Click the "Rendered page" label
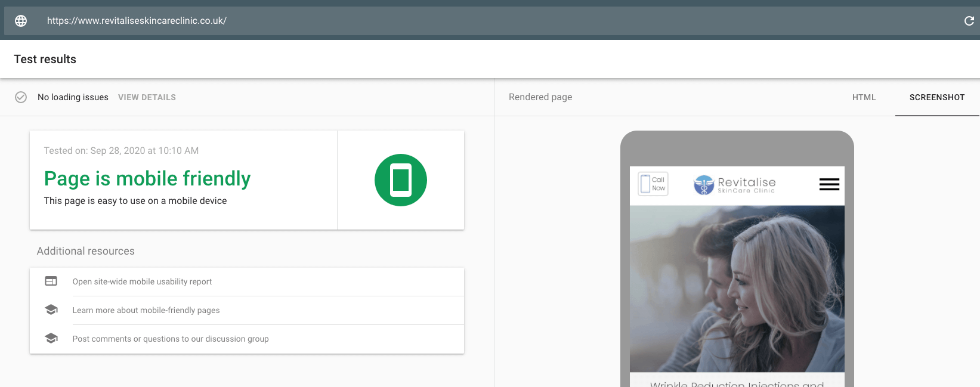Screen dimensions: 980x387 pyautogui.click(x=540, y=97)
